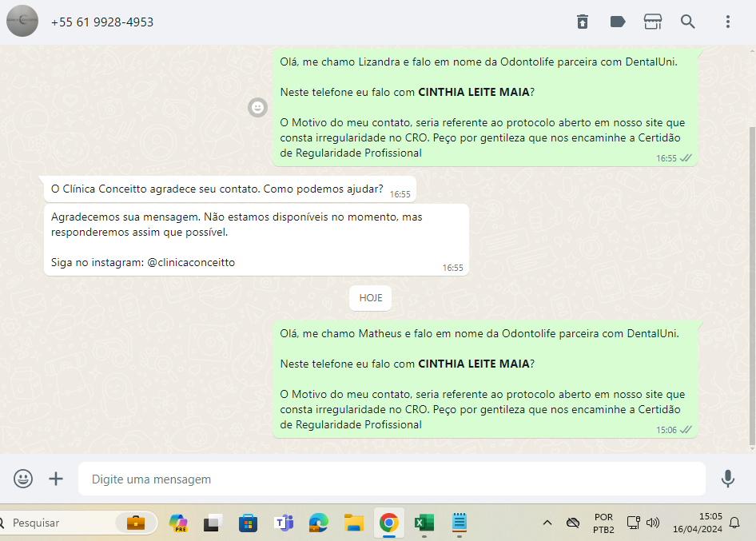
Task: Focus the 'Digite uma mensagem' field
Action: (x=392, y=479)
